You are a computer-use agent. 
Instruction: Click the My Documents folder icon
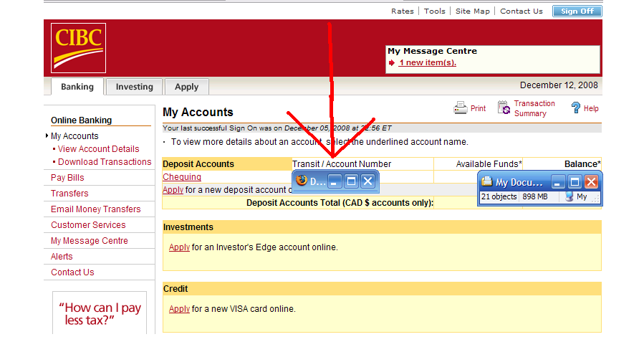click(x=486, y=181)
